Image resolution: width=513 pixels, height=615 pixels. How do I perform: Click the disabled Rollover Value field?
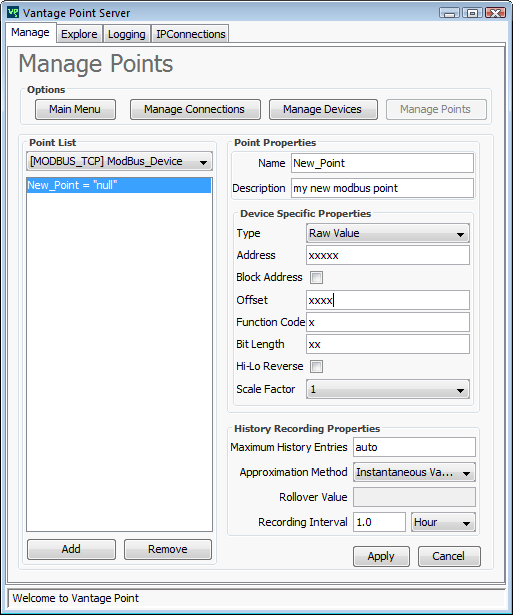(x=414, y=497)
